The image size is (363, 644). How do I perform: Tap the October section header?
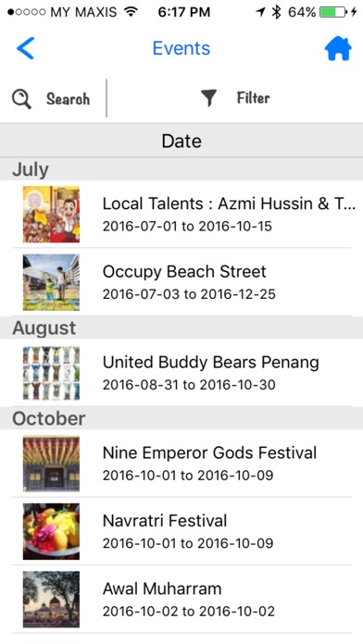tap(181, 418)
